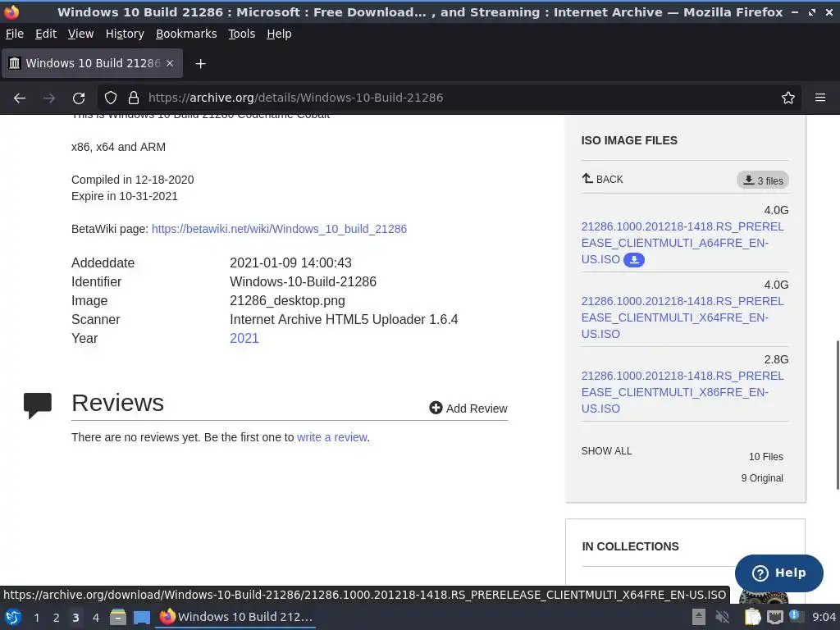This screenshot has width=840, height=630.
Task: Open the clipboard icon in the system tray
Action: click(753, 617)
